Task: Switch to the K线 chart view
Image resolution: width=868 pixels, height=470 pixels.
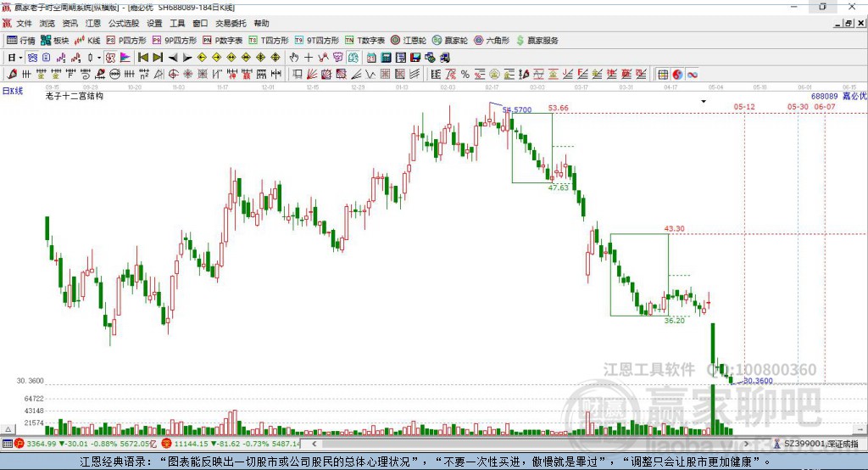Action: [x=87, y=41]
